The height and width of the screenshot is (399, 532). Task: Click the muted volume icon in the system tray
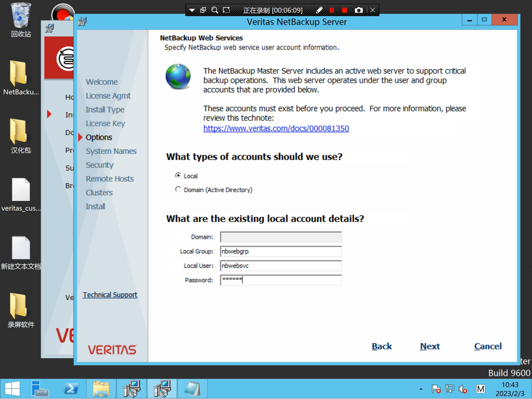[x=462, y=389]
